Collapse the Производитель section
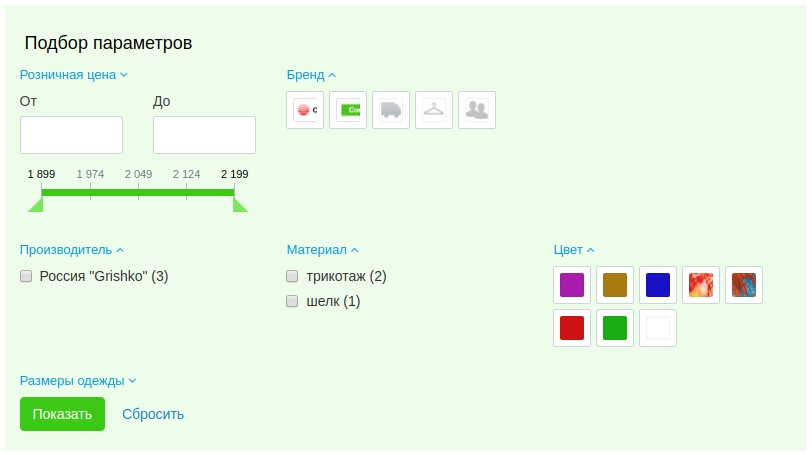Screen dimensions: 812x455 coord(72,250)
